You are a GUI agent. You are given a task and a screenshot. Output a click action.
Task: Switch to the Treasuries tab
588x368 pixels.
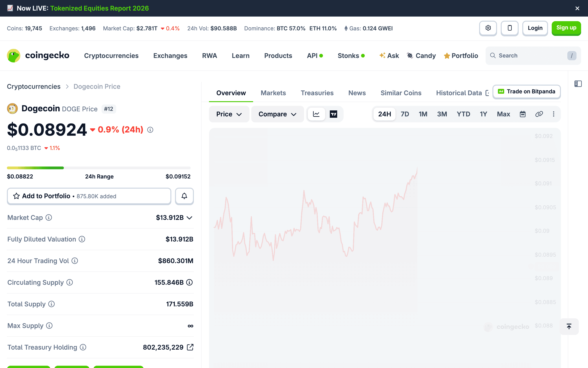coord(317,93)
